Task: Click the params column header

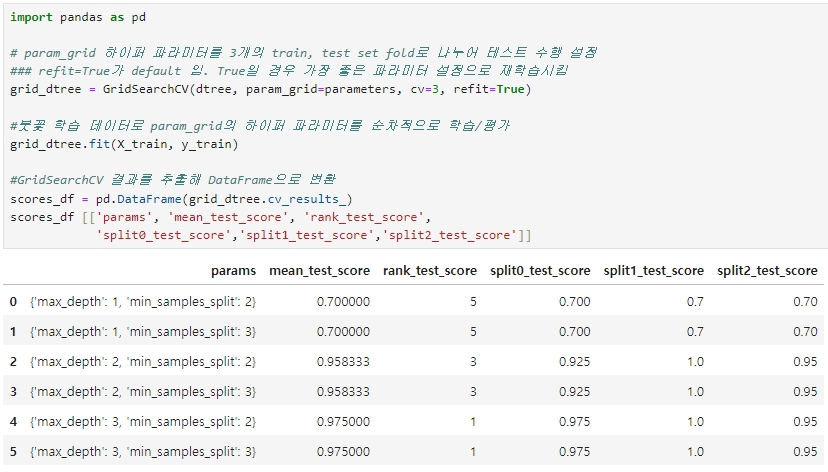Action: (x=233, y=271)
